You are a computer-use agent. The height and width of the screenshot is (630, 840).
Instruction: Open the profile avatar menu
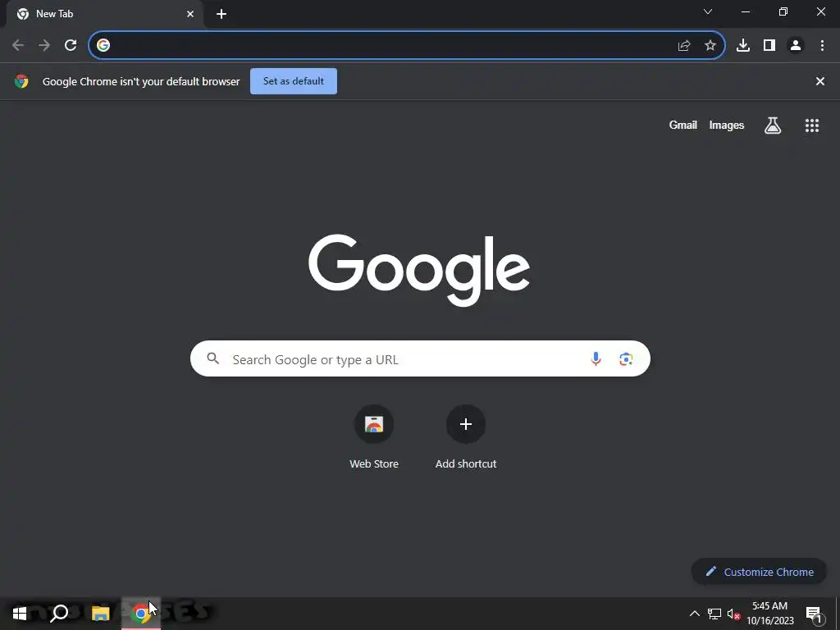click(x=796, y=46)
